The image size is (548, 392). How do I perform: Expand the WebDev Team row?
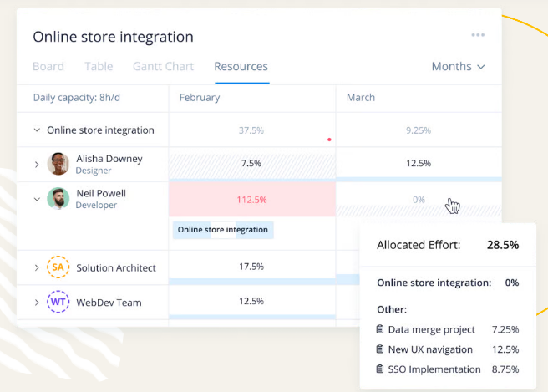[37, 302]
